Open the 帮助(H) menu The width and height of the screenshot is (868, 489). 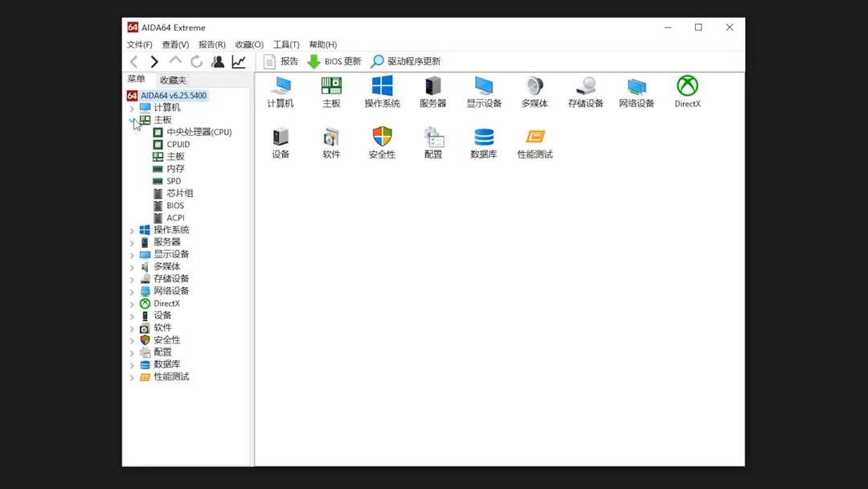pos(323,44)
